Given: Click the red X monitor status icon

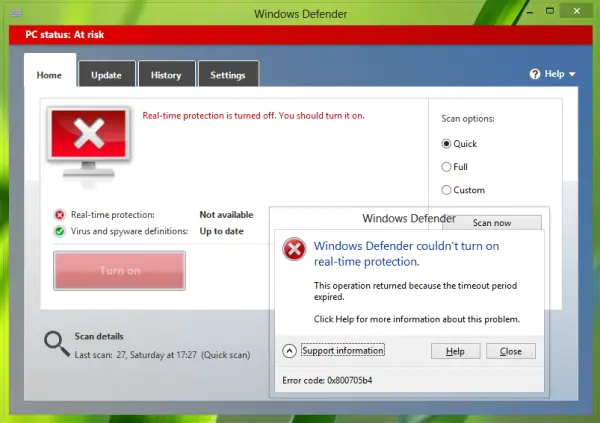Looking at the screenshot, I should coord(89,145).
